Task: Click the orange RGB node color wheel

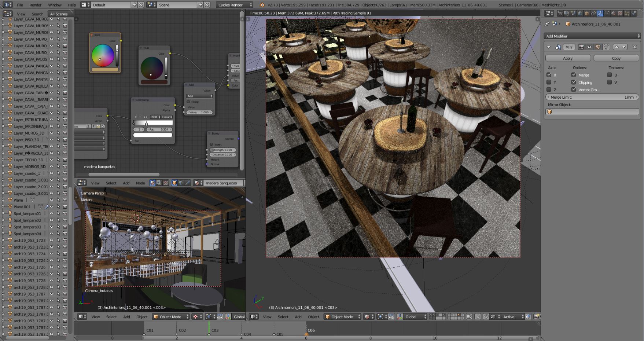Action: [x=103, y=55]
